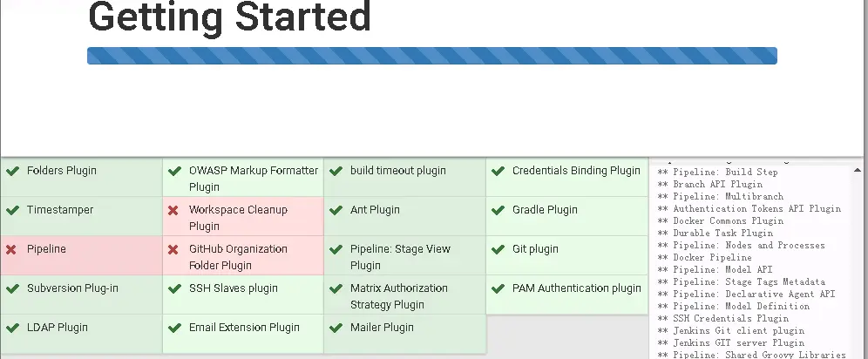The height and width of the screenshot is (359, 868).
Task: Click the red X next to Pipeline
Action: (11, 250)
